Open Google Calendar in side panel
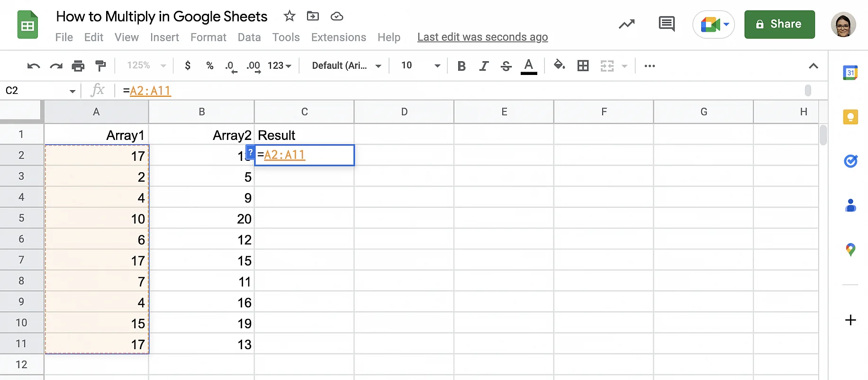This screenshot has width=868, height=380. 850,73
